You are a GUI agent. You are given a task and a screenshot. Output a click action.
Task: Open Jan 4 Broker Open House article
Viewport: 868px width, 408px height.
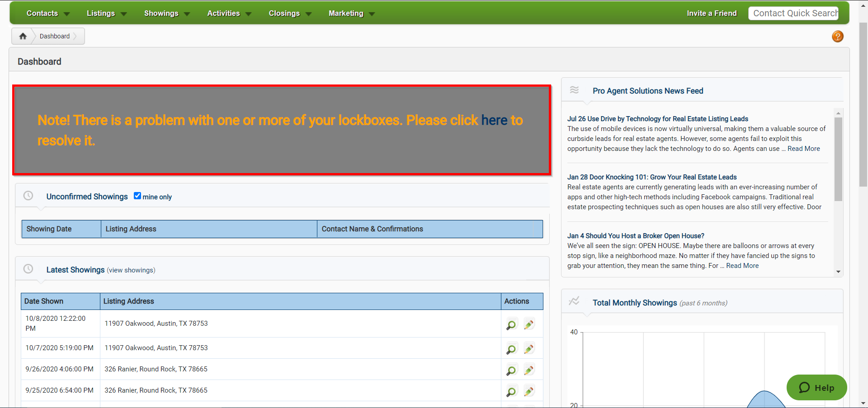pyautogui.click(x=636, y=236)
